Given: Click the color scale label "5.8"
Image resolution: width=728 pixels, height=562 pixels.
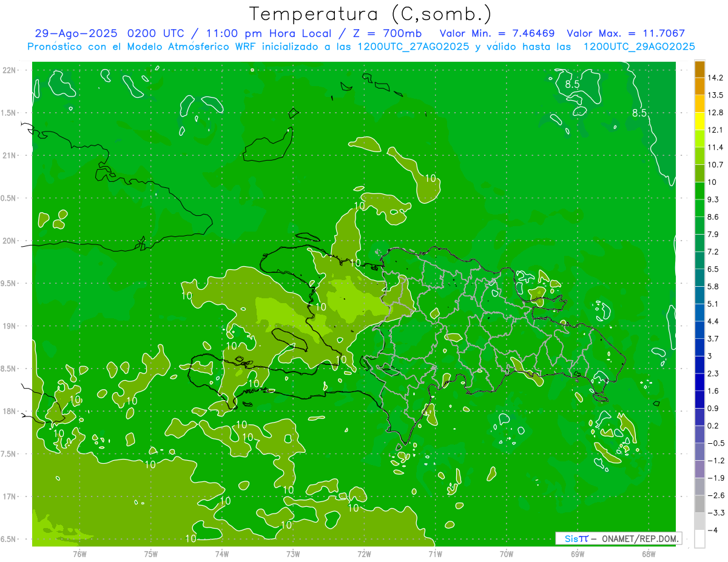Looking at the screenshot, I should click(713, 287).
